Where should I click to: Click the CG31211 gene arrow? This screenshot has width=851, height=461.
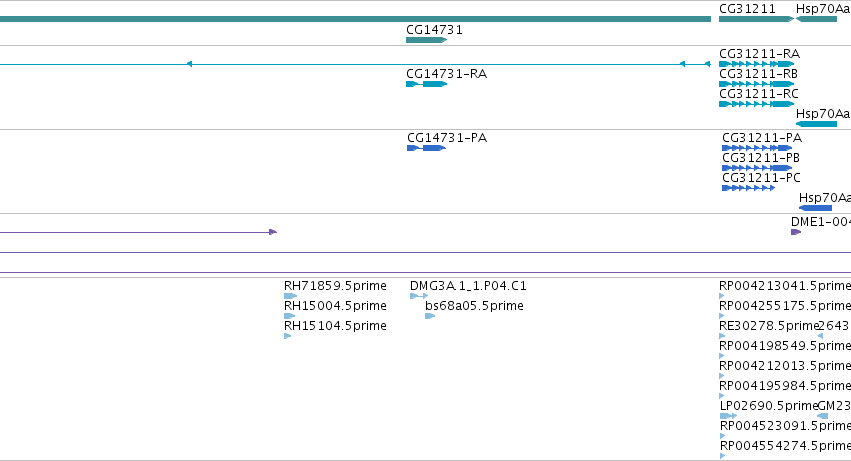[x=757, y=19]
